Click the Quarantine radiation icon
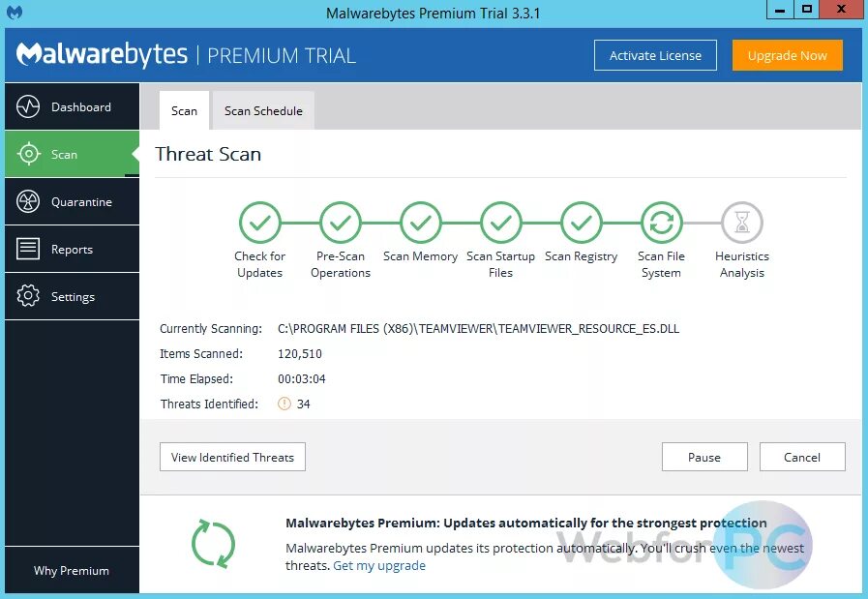Viewport: 868px width, 599px height. click(x=28, y=201)
